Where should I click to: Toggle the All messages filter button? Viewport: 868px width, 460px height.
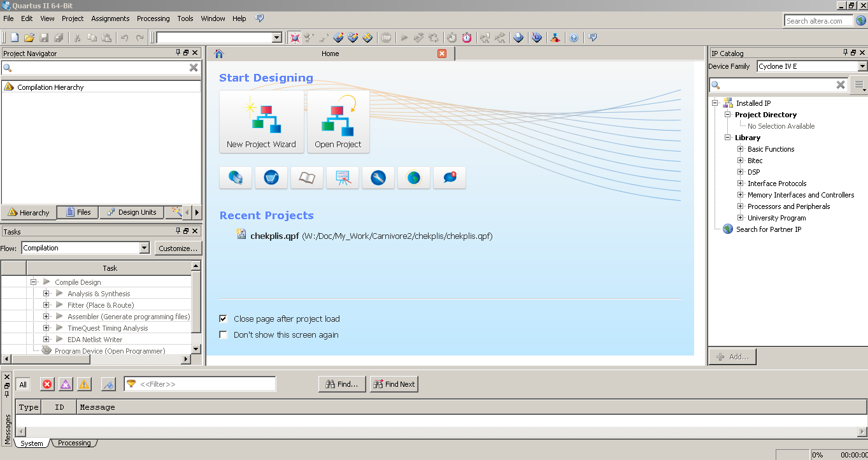tap(23, 384)
